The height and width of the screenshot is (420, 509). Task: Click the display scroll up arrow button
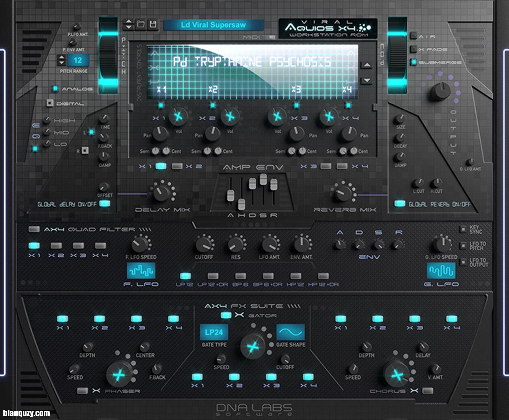click(367, 65)
